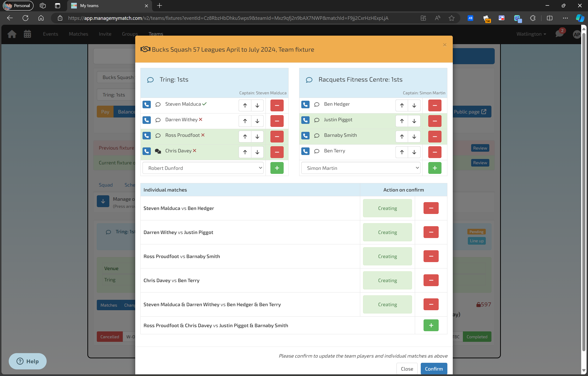Open Events in the navigation bar

pos(50,34)
